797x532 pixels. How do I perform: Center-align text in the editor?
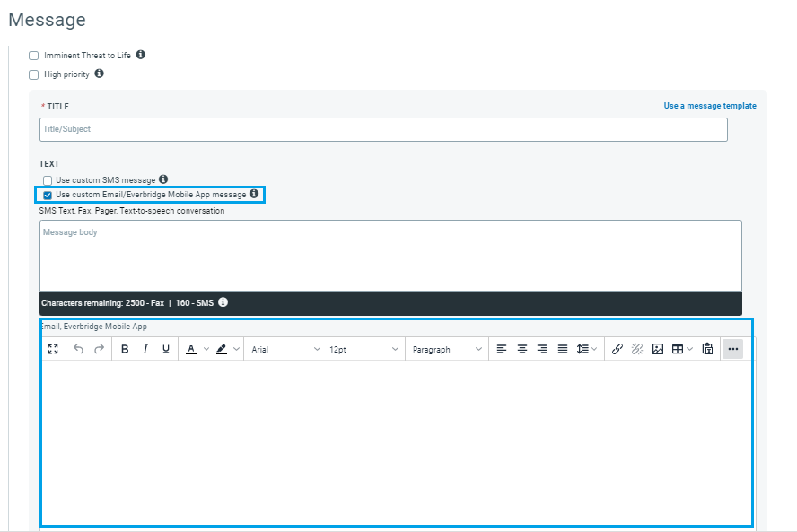click(x=521, y=349)
